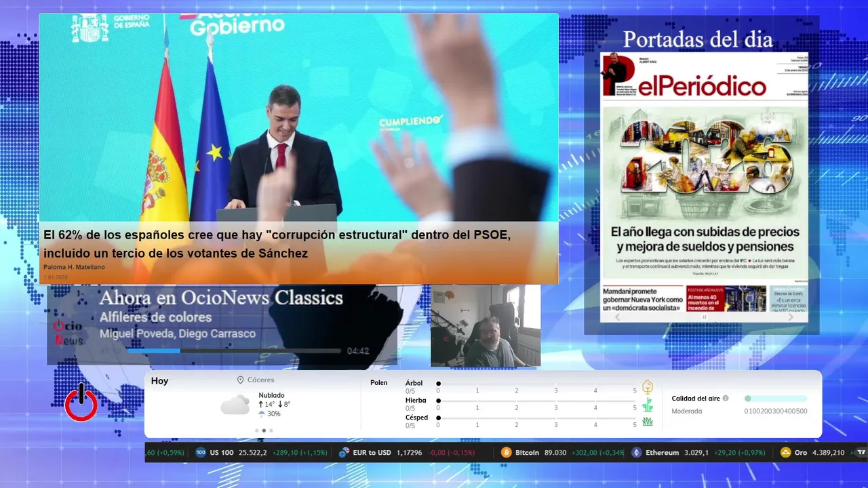Click the Césped pollen level slider
This screenshot has width=868, height=488.
tap(536, 418)
